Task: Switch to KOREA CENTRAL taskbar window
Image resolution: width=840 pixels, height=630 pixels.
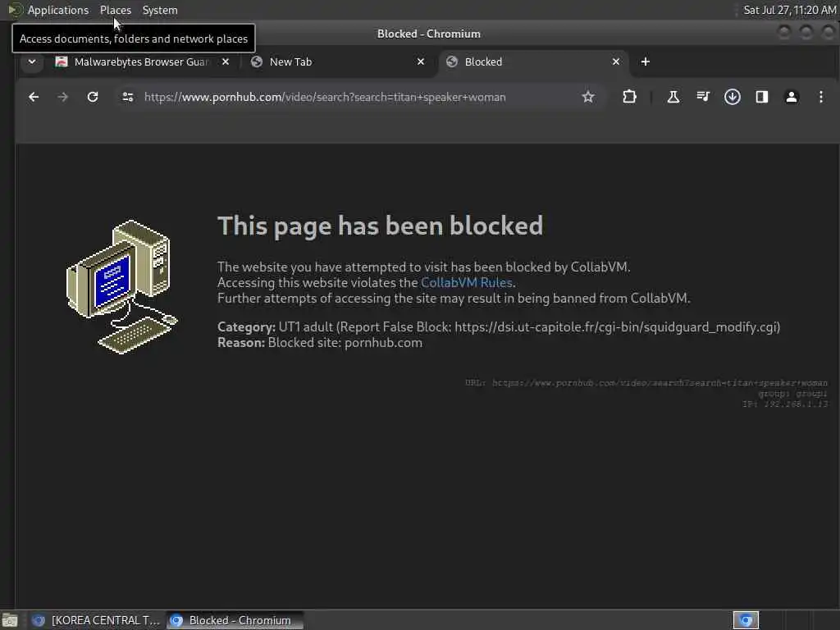Action: pos(97,620)
